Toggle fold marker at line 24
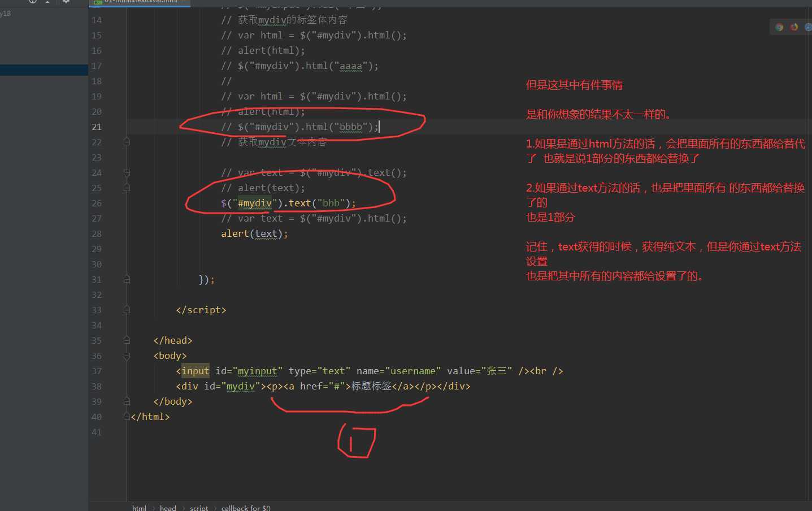 click(x=127, y=172)
